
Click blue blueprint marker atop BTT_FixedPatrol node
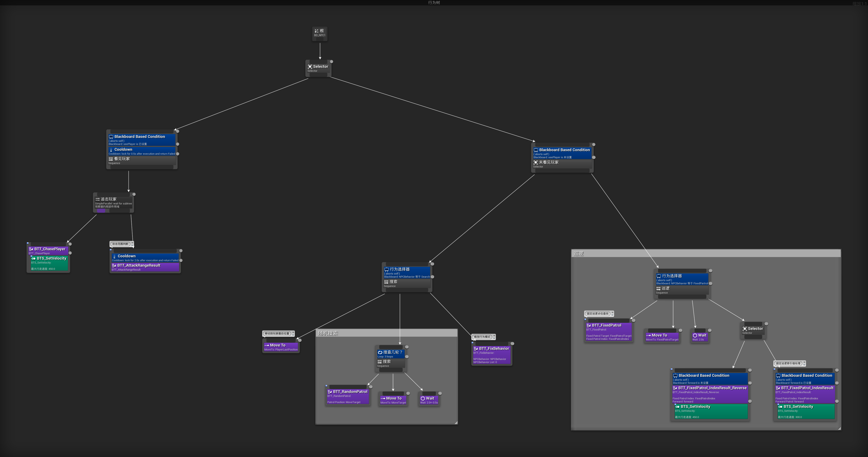click(585, 319)
